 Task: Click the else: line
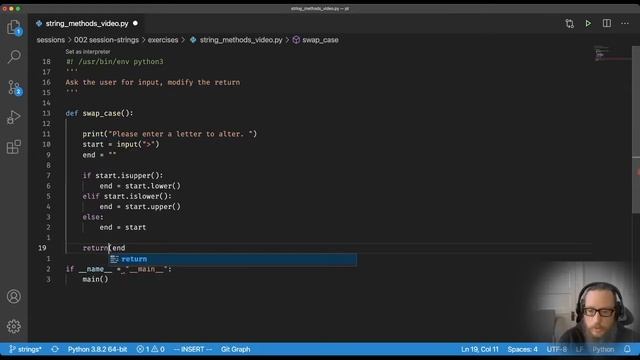93,217
